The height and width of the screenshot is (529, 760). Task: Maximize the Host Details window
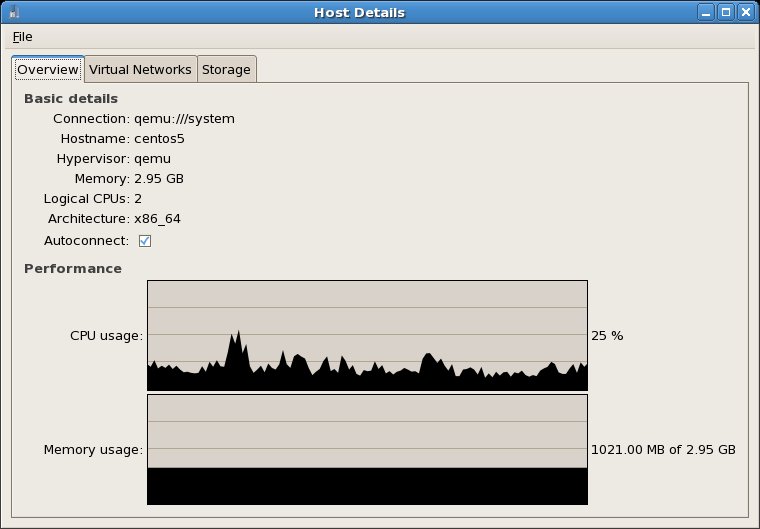tap(726, 12)
